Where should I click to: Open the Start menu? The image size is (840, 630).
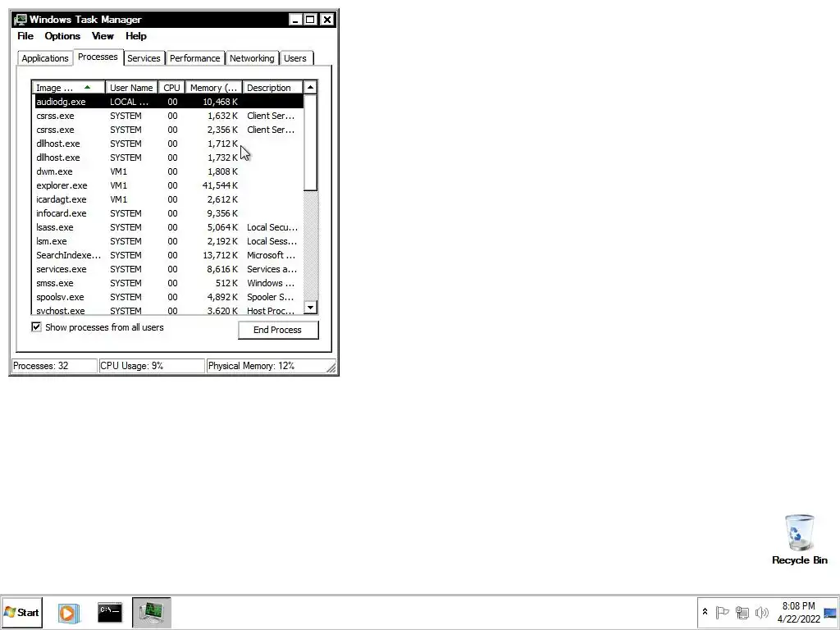pos(21,612)
